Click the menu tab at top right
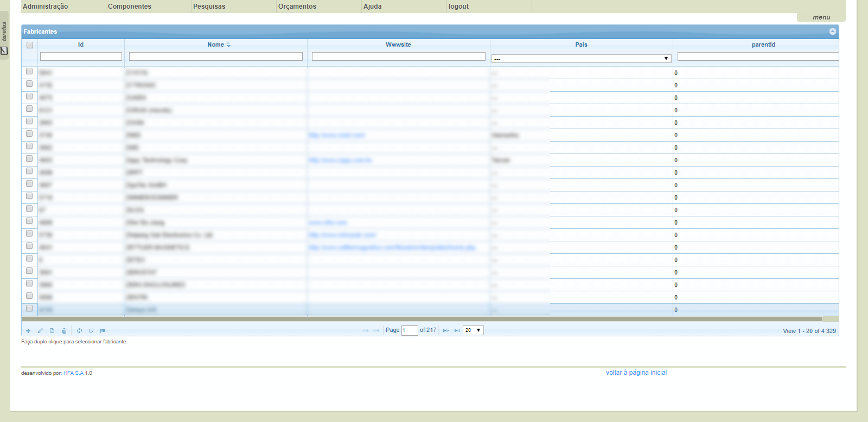This screenshot has height=422, width=868. coord(821,17)
